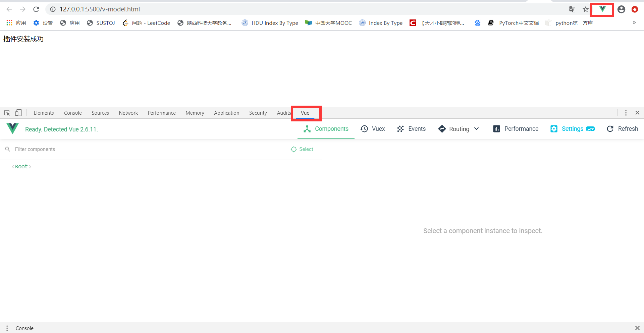
Task: Open the user profile icon
Action: (621, 9)
